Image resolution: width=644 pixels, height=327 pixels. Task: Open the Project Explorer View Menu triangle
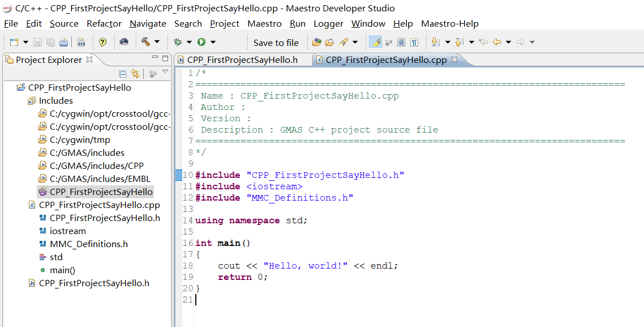(x=165, y=71)
